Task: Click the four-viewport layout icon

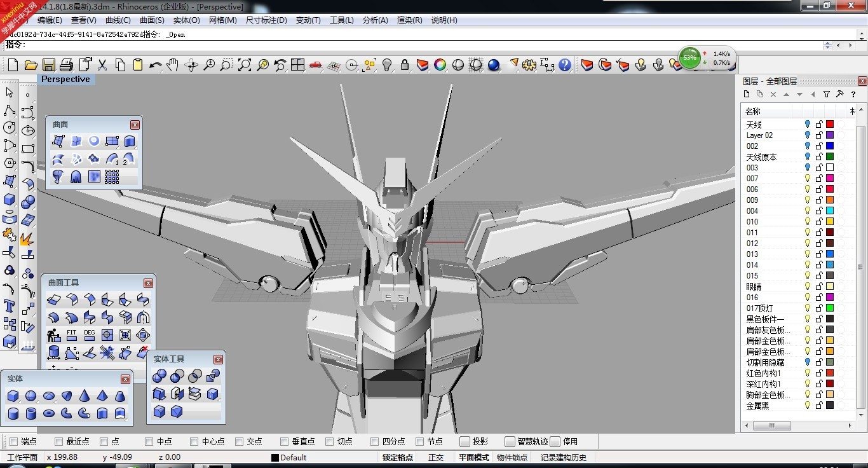Action: (298, 65)
